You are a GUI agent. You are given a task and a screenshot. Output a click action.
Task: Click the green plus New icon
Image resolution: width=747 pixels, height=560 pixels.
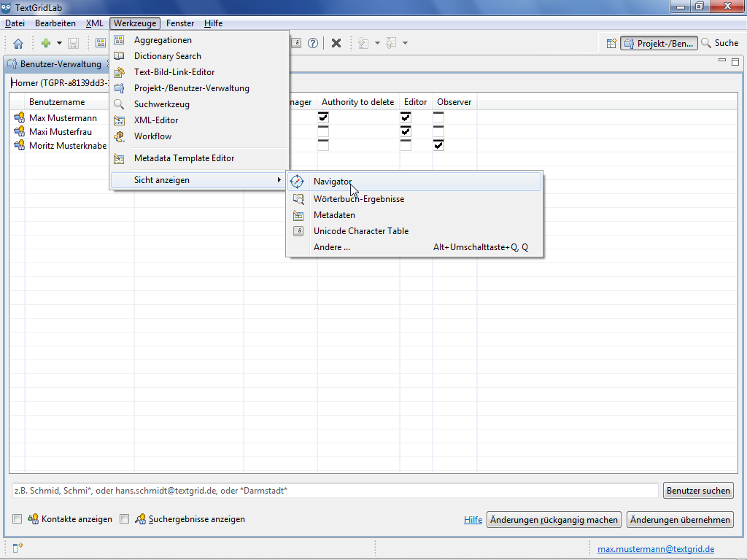click(x=46, y=43)
